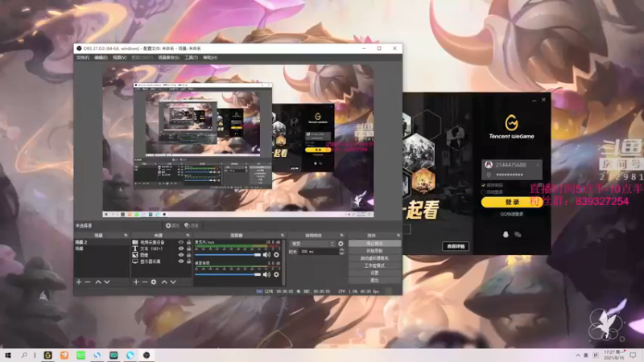Open the OBS Tools menu
This screenshot has width=644, height=362.
pyautogui.click(x=191, y=57)
